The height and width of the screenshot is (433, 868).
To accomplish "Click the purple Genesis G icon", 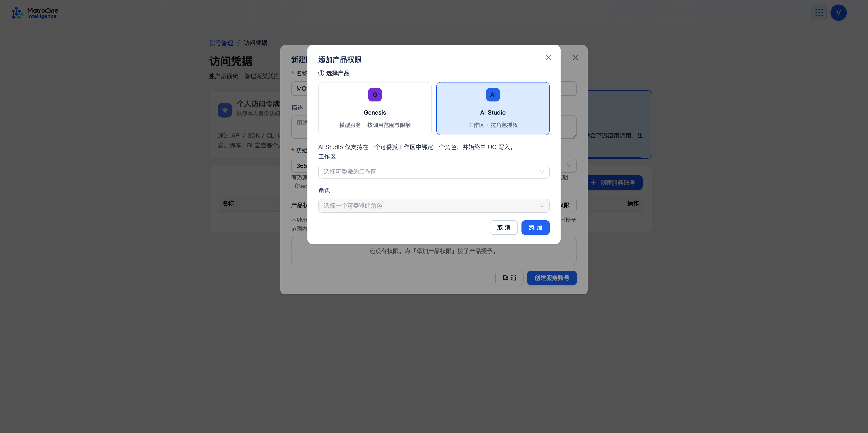I will 375,95.
